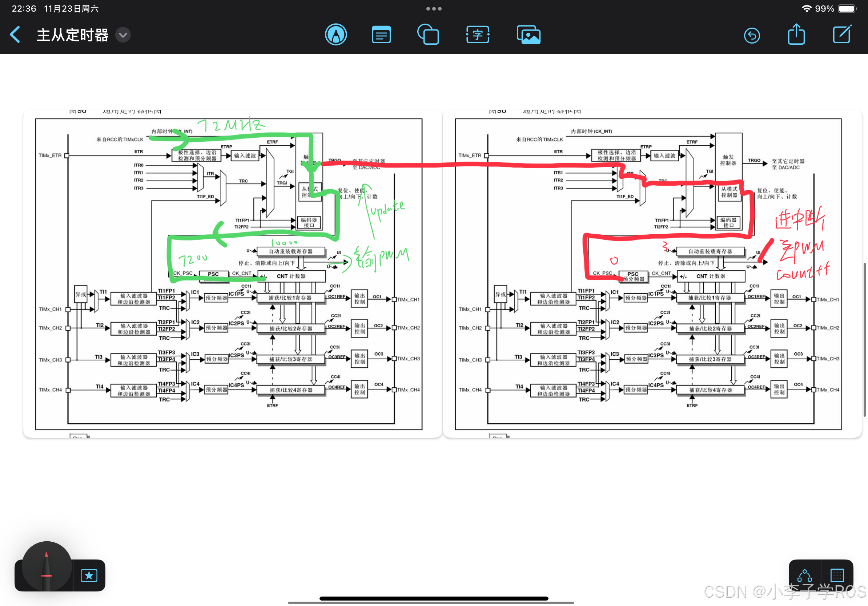Tap the battery percentage in status bar
The height and width of the screenshot is (606, 868).
(824, 8)
